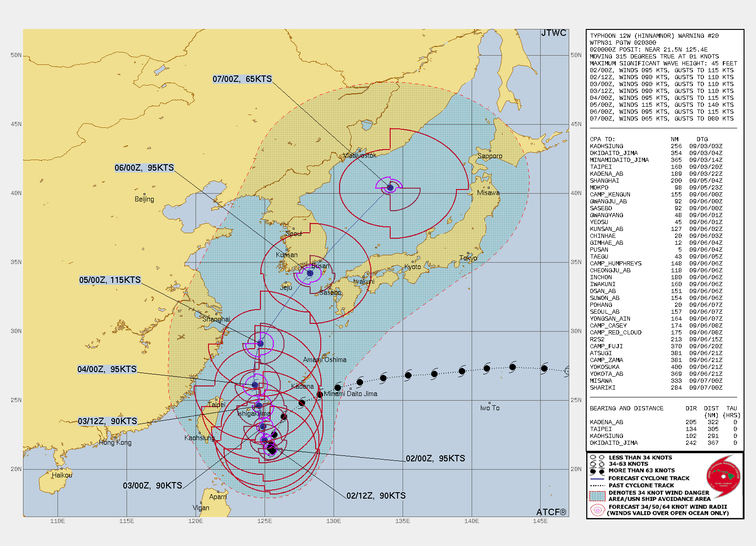Click the Hong Kong label on the map
Image resolution: width=756 pixels, height=546 pixels.
coord(115,443)
